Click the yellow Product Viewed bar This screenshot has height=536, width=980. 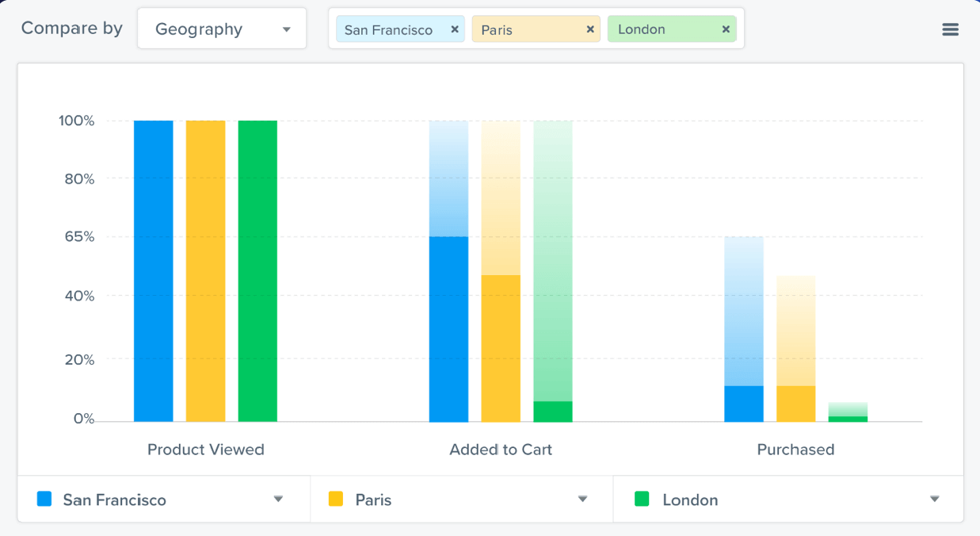(206, 271)
